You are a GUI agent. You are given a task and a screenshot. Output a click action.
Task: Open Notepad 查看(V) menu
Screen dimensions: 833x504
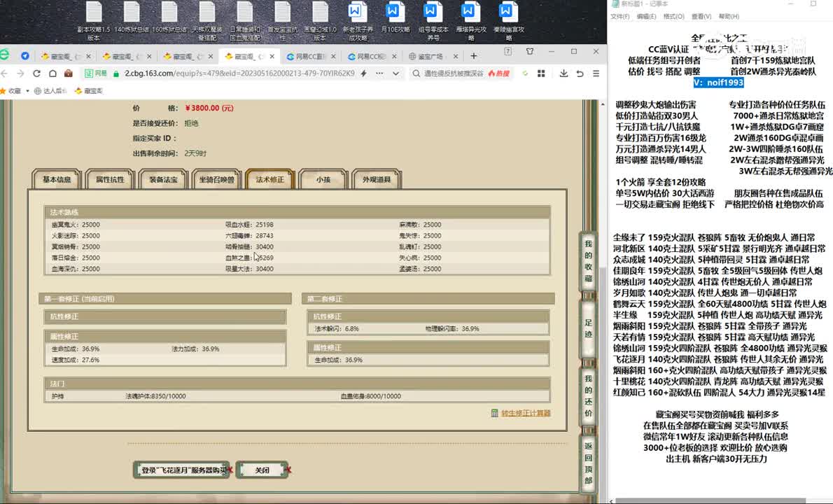[701, 17]
